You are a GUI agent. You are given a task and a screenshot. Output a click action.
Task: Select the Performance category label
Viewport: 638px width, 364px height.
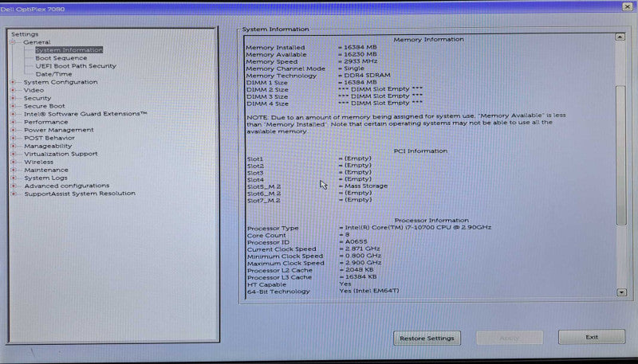tap(46, 122)
